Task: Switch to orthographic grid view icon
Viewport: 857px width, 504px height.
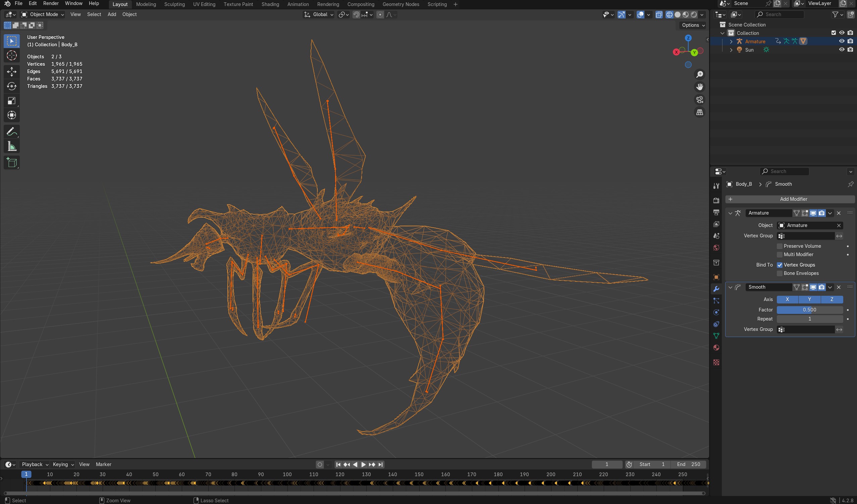Action: [700, 112]
